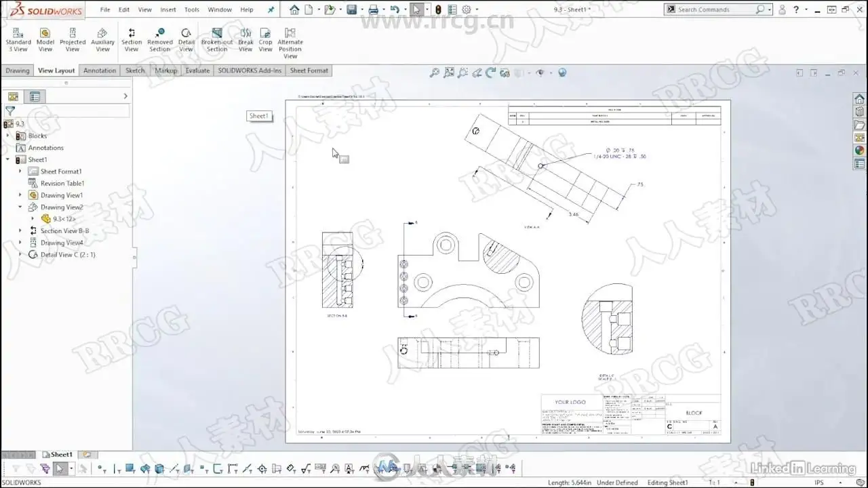Pin the menu bar open
The height and width of the screenshot is (488, 868).
pyautogui.click(x=271, y=9)
